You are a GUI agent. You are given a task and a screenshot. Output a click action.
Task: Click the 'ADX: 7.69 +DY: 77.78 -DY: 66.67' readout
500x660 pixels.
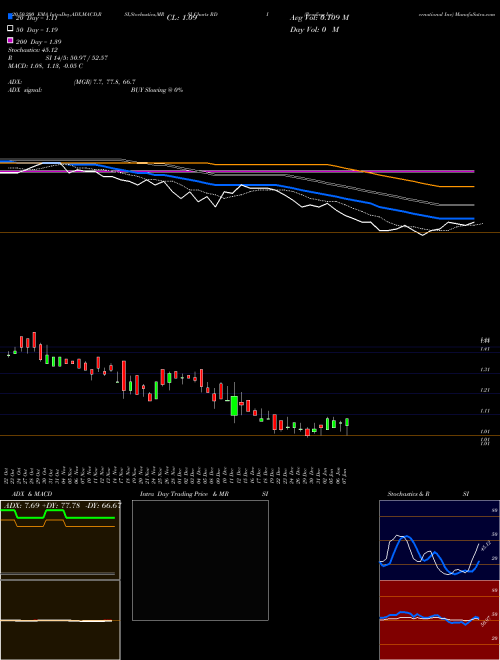(64, 505)
